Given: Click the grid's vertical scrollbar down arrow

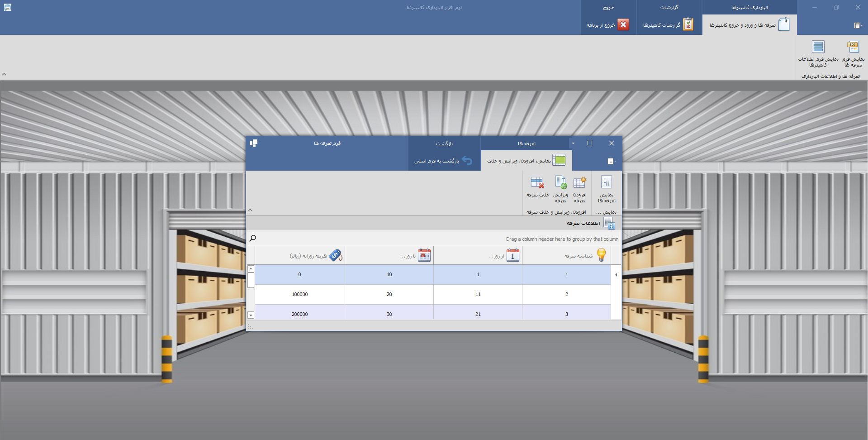Looking at the screenshot, I should pyautogui.click(x=251, y=315).
